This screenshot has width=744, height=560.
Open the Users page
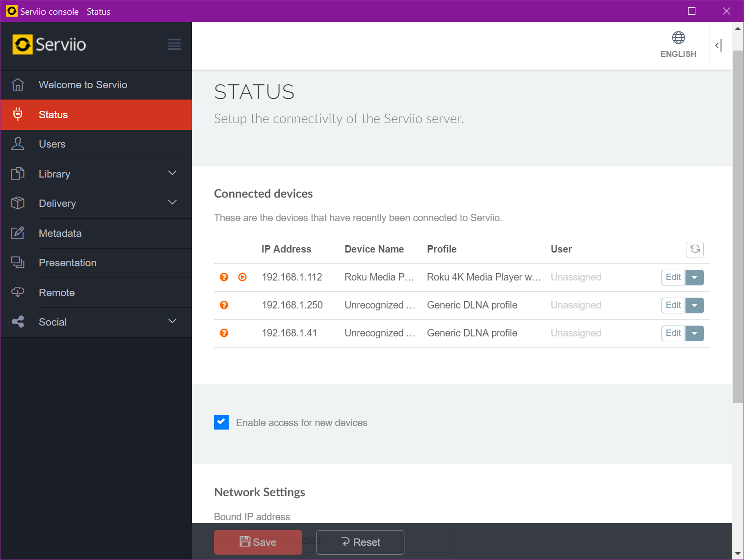[x=52, y=144]
